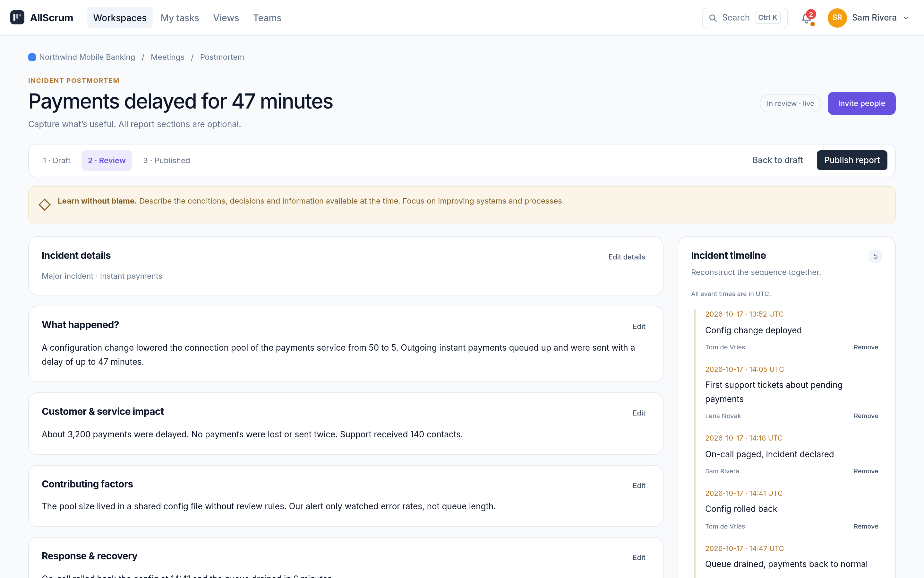Click the search magnifier icon

tap(713, 18)
